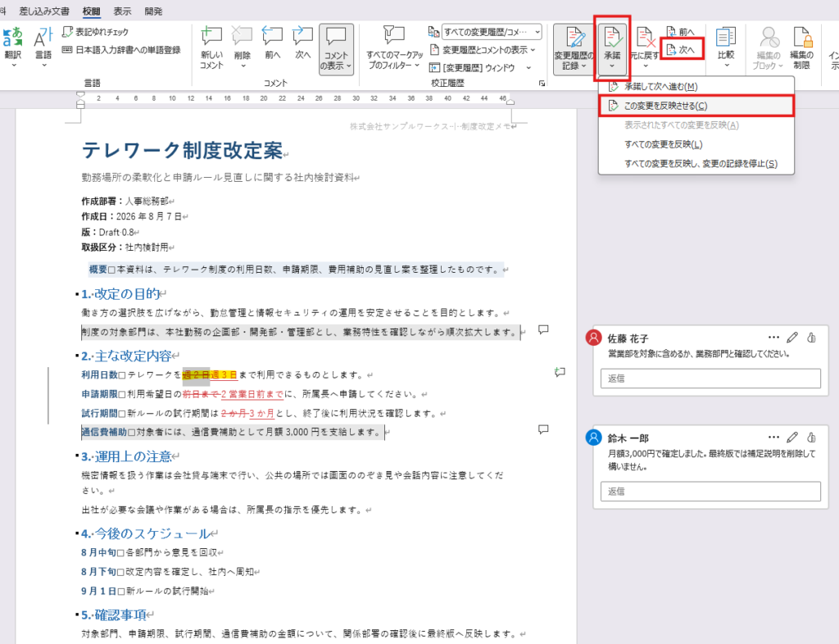Open the [変更履歴] ウィンドウ pane

pyautogui.click(x=473, y=67)
